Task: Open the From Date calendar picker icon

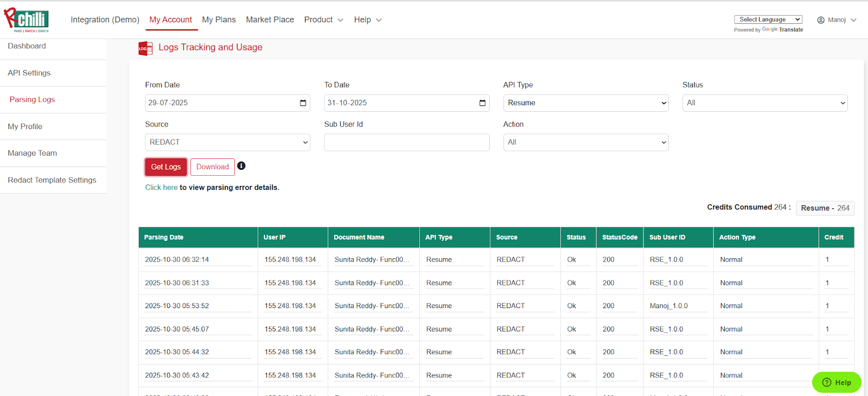Action: (x=303, y=103)
